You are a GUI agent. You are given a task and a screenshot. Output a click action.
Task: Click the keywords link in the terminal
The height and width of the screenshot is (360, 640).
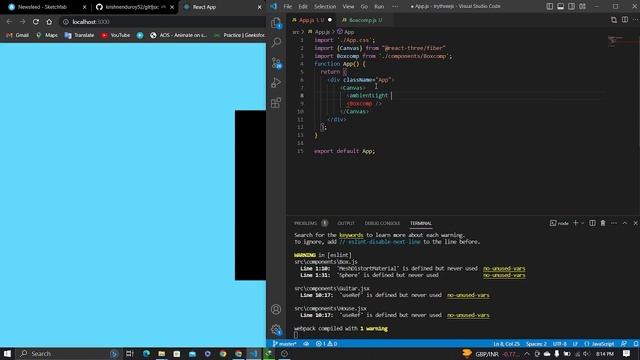(x=351, y=235)
